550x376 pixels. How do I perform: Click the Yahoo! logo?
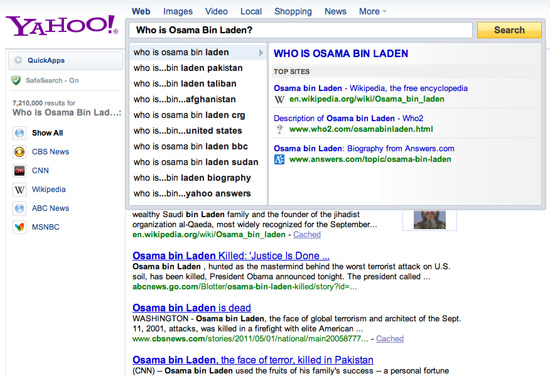click(x=62, y=25)
